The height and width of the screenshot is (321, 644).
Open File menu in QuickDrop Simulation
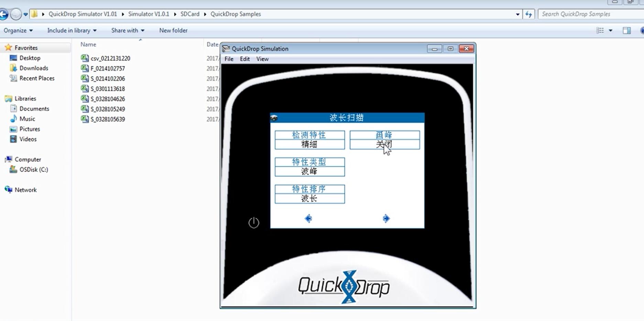point(229,59)
